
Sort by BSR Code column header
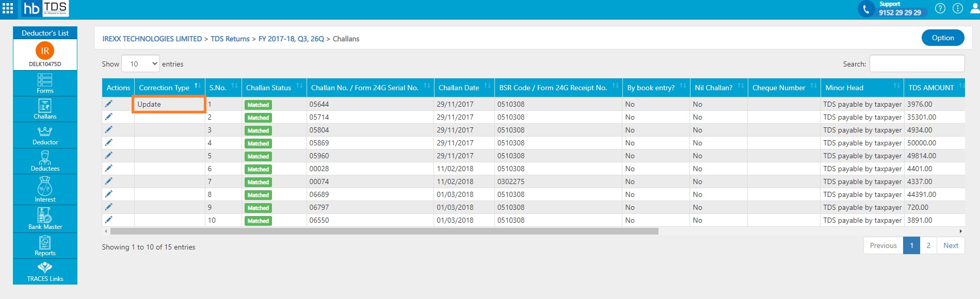click(x=558, y=88)
